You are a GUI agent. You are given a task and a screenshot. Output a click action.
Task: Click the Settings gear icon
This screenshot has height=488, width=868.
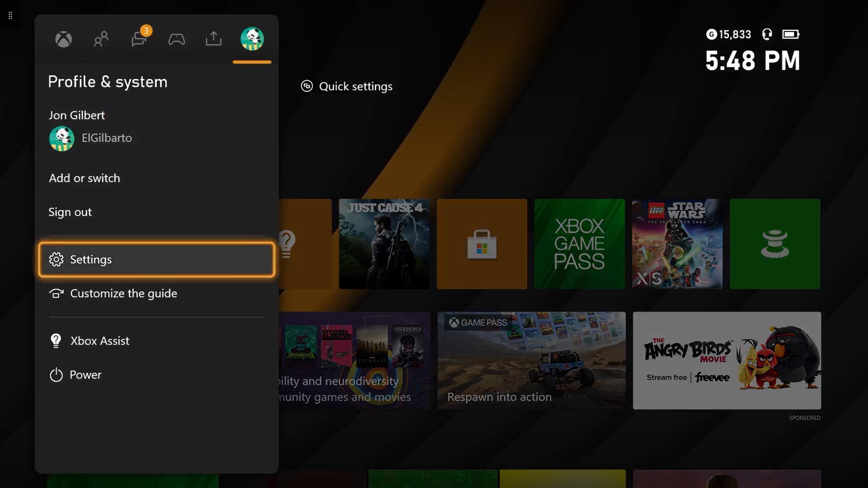click(56, 259)
